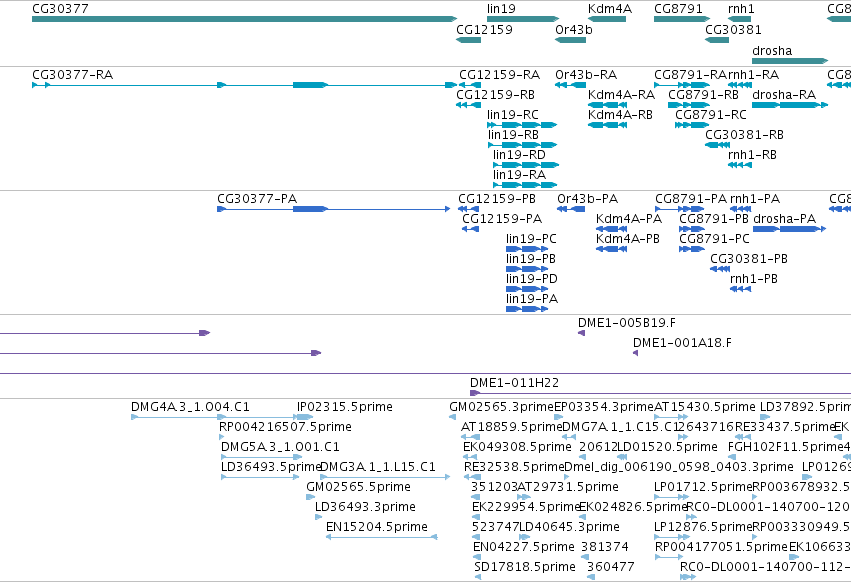
Task: Click the Kdm4A-PA protein label
Action: (629, 219)
